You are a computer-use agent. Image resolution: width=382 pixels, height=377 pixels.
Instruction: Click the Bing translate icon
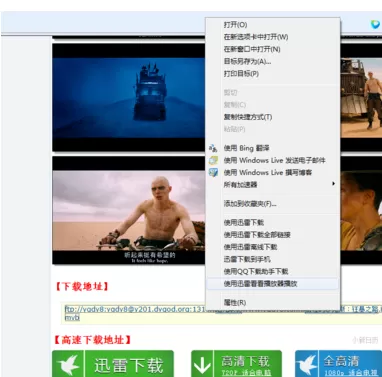(213, 148)
